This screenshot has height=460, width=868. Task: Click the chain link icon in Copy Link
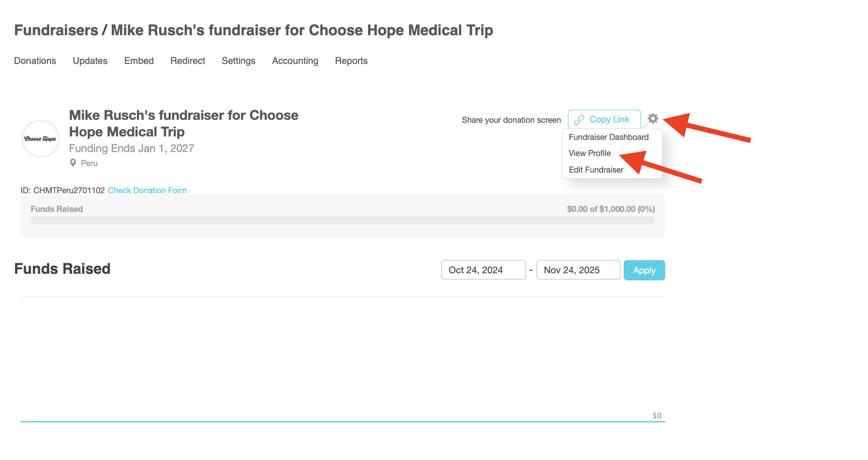(x=579, y=120)
